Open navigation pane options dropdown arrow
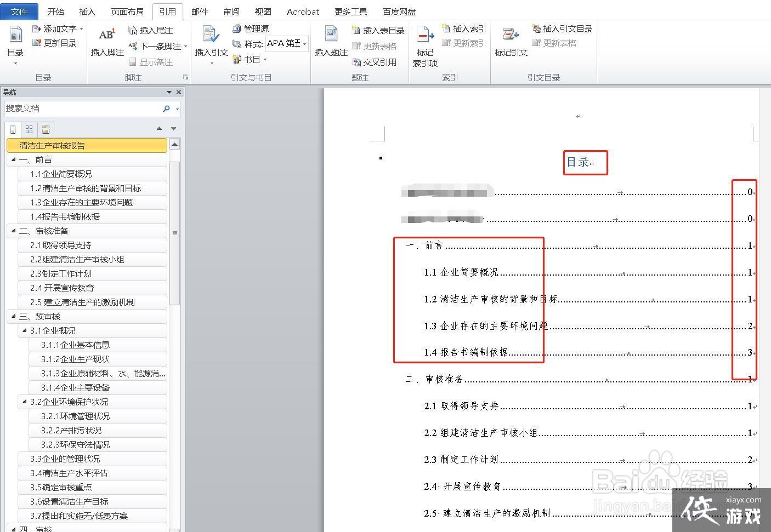771x532 pixels. point(169,92)
